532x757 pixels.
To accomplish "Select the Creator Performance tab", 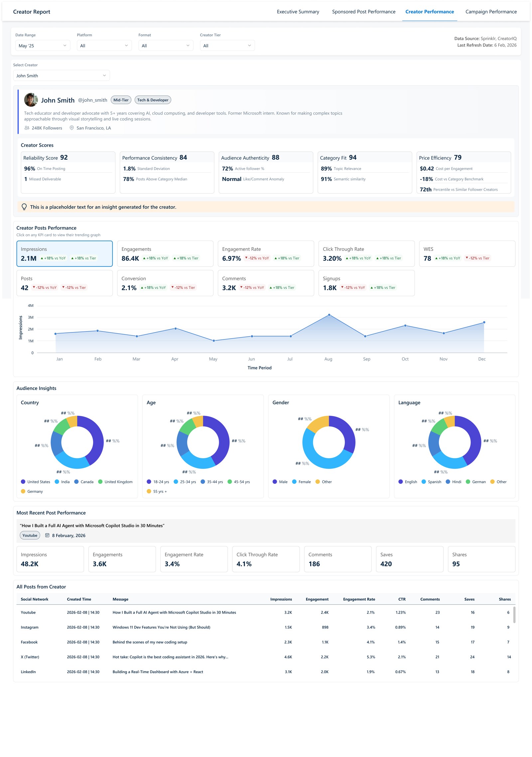I will click(430, 12).
